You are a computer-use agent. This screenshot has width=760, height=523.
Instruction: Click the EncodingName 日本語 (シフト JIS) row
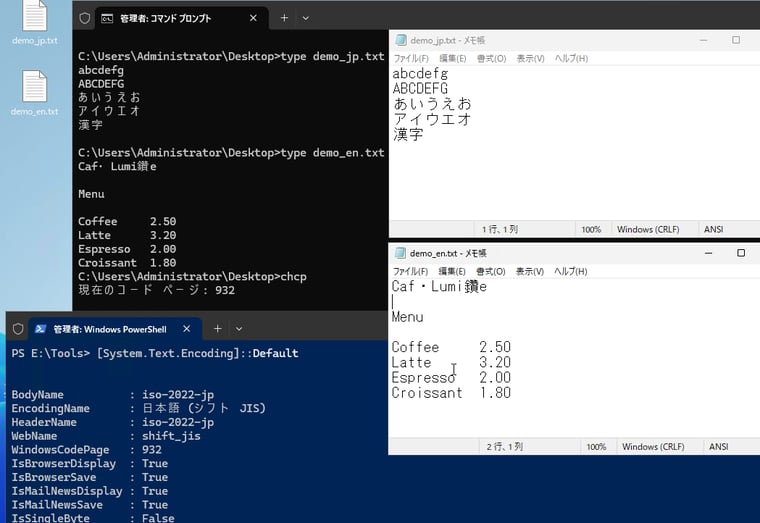(139, 408)
